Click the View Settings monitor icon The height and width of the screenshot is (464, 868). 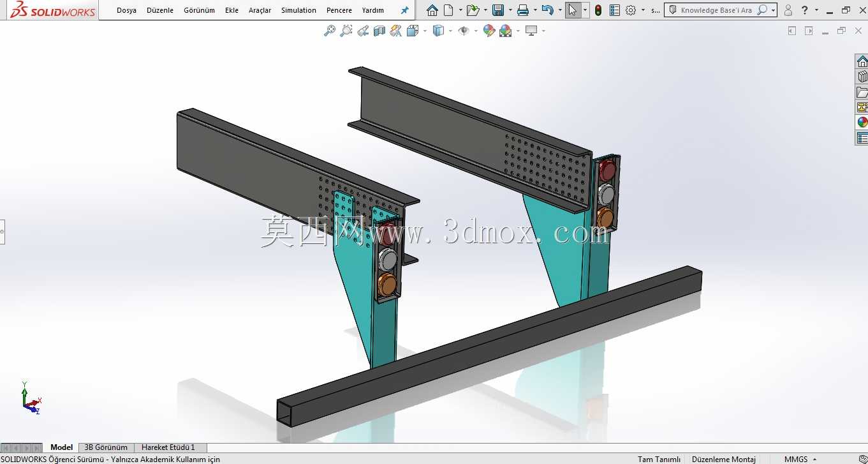531,31
